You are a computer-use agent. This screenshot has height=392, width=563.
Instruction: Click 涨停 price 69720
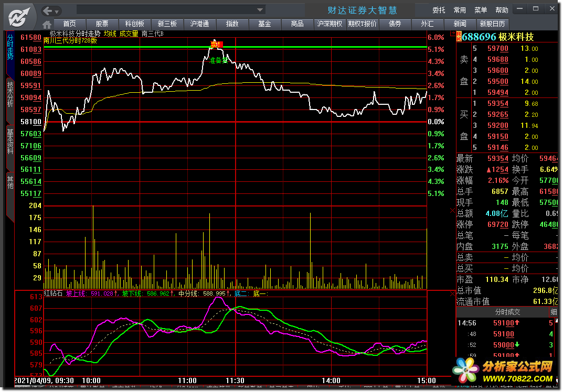click(x=497, y=224)
